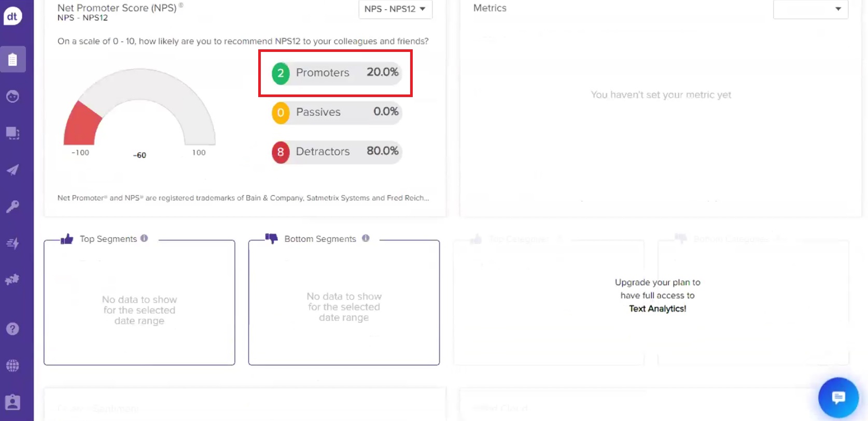Open the key icon in sidebar
The height and width of the screenshot is (421, 868).
tap(13, 207)
